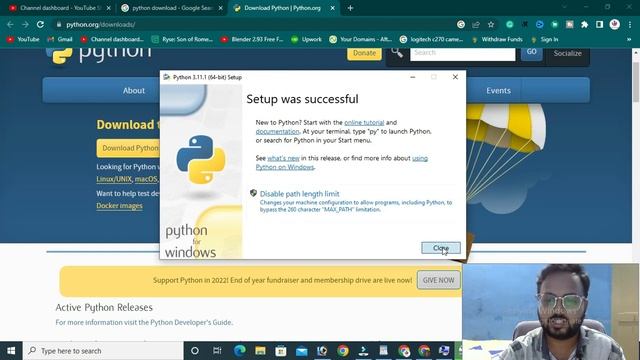Screen dimensions: 640x360
Task: Open the Windows Start menu
Action: coord(11,351)
